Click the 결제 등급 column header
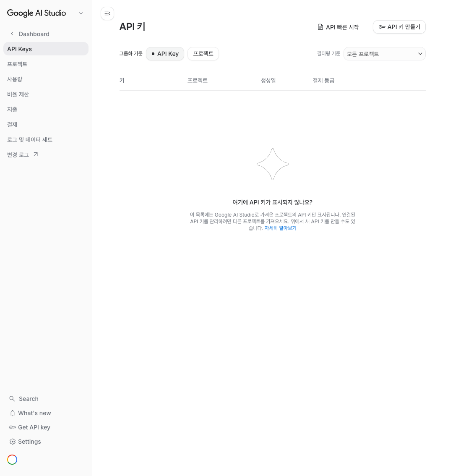The width and height of the screenshot is (453, 476). (x=323, y=81)
